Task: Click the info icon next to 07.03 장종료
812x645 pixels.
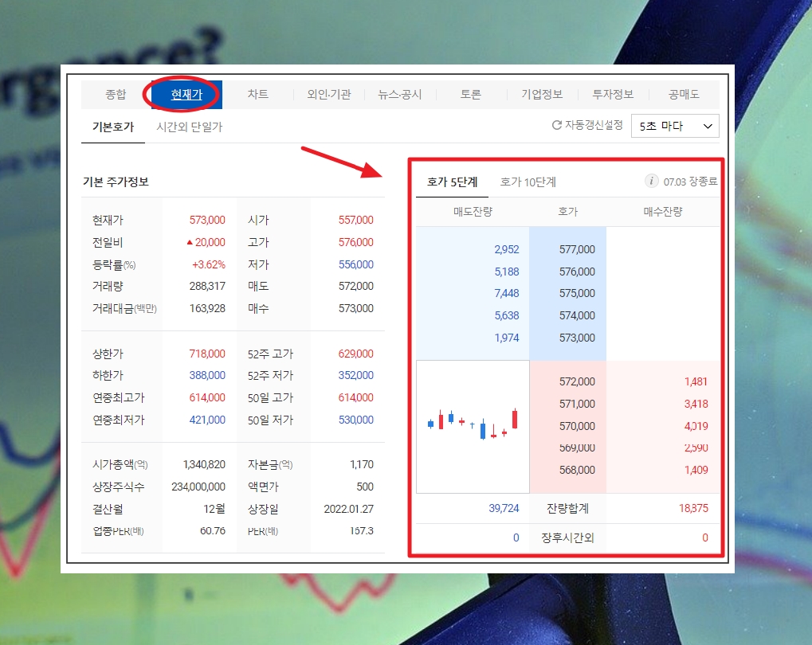Action: [651, 181]
